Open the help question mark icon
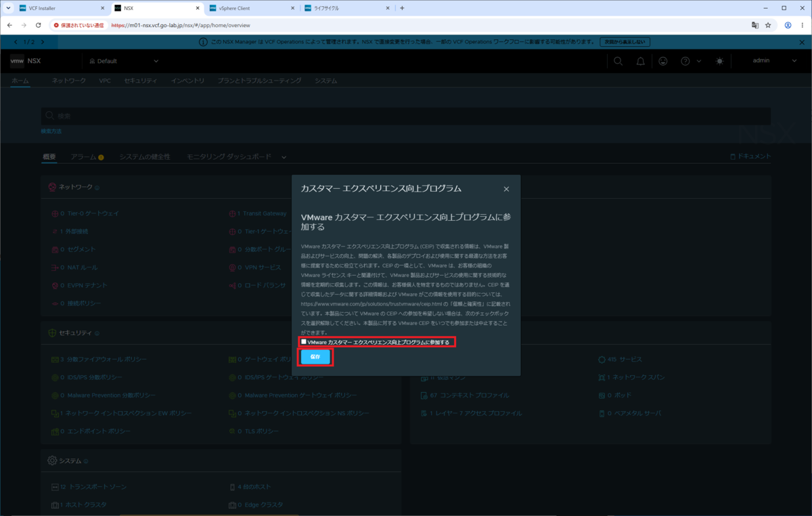Screen dimensions: 812x516 [x=685, y=61]
